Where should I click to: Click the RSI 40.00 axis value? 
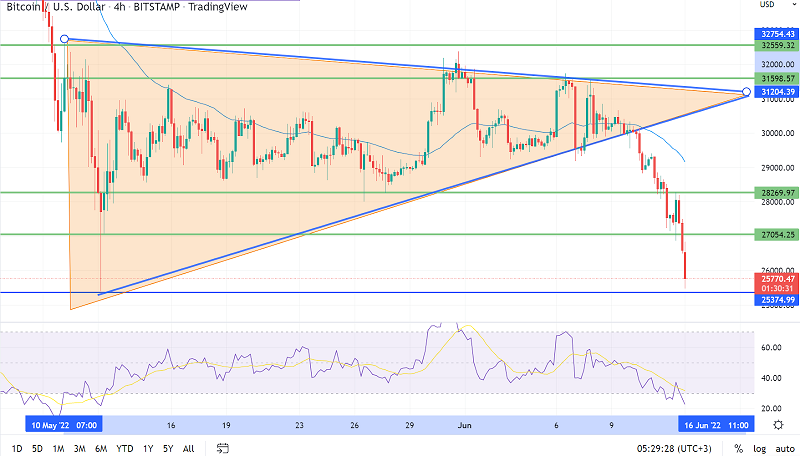tap(771, 378)
